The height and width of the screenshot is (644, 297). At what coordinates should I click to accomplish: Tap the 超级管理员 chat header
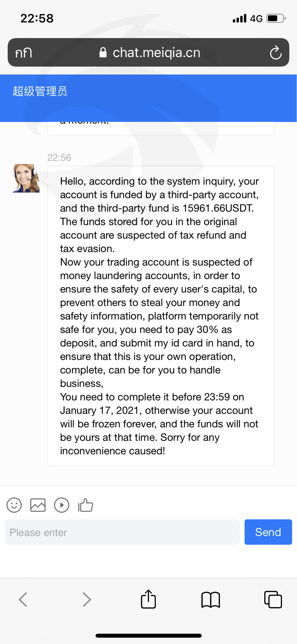pyautogui.click(x=40, y=91)
